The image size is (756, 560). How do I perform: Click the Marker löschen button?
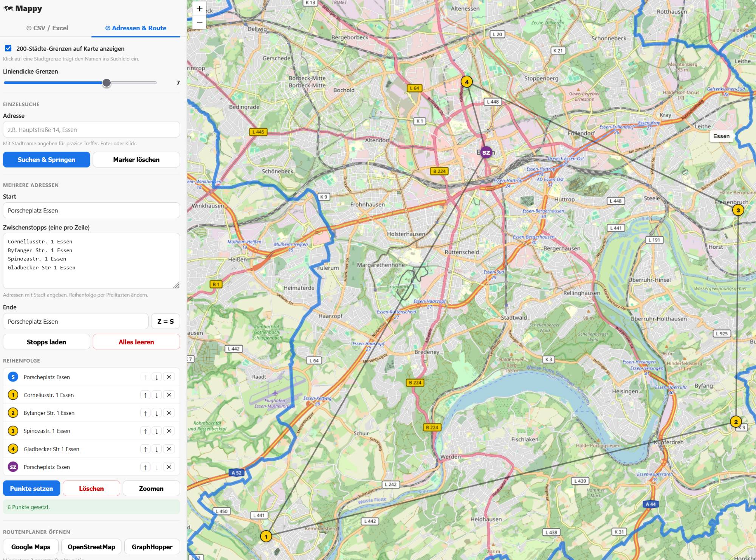click(x=136, y=160)
